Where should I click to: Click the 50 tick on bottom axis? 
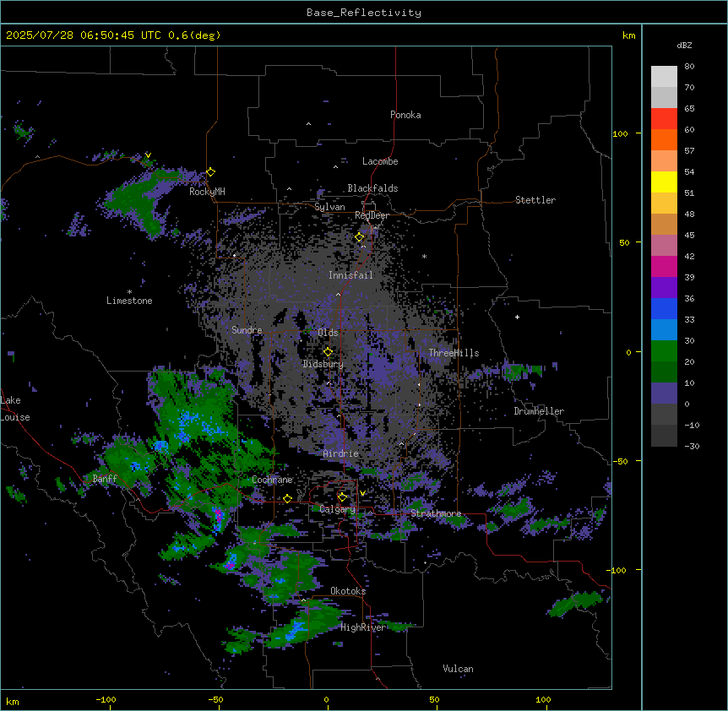pos(434,699)
